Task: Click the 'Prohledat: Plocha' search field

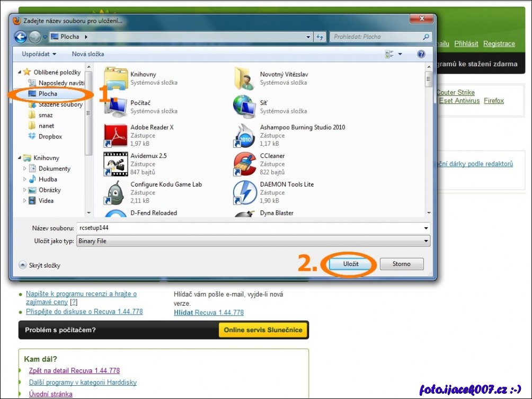Action: (376, 37)
